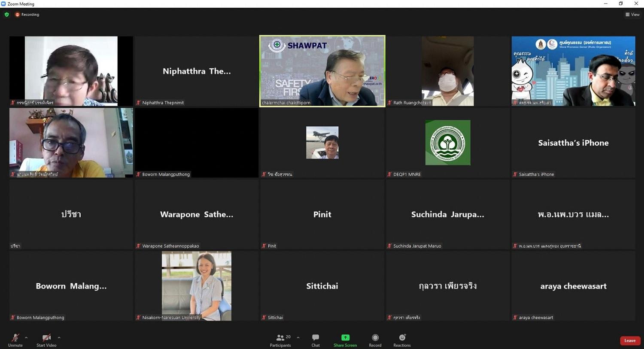Viewport: 644px width, 349px height.
Task: Click muted mic icon beside Warapone Satheannoppakao
Action: point(139,246)
